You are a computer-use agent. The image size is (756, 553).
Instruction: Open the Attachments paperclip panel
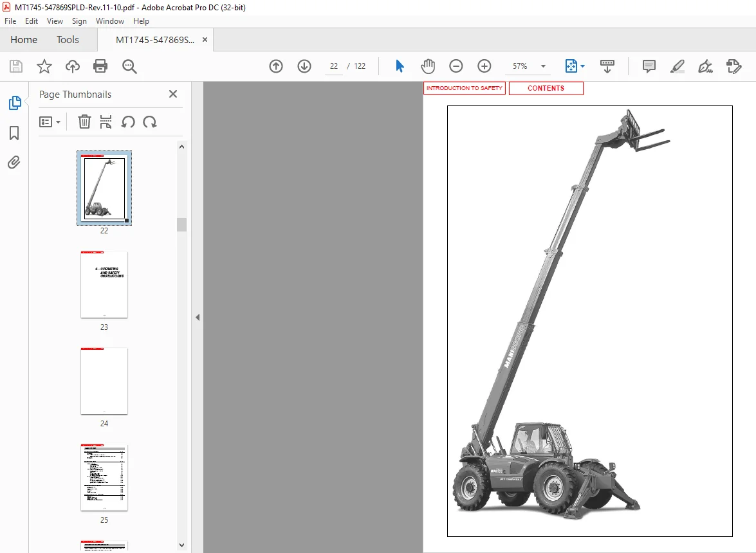[x=14, y=162]
